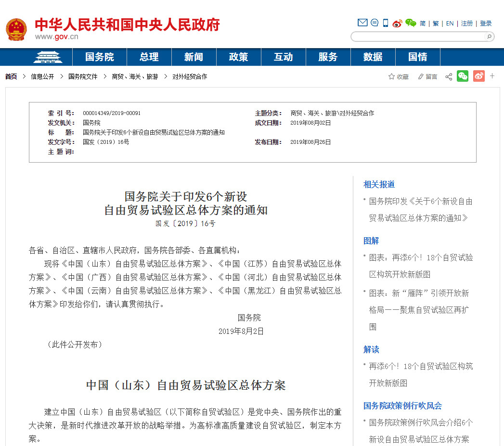Expand more share options with plus icon
Image resolution: width=504 pixels, height=446 pixels.
(492, 76)
